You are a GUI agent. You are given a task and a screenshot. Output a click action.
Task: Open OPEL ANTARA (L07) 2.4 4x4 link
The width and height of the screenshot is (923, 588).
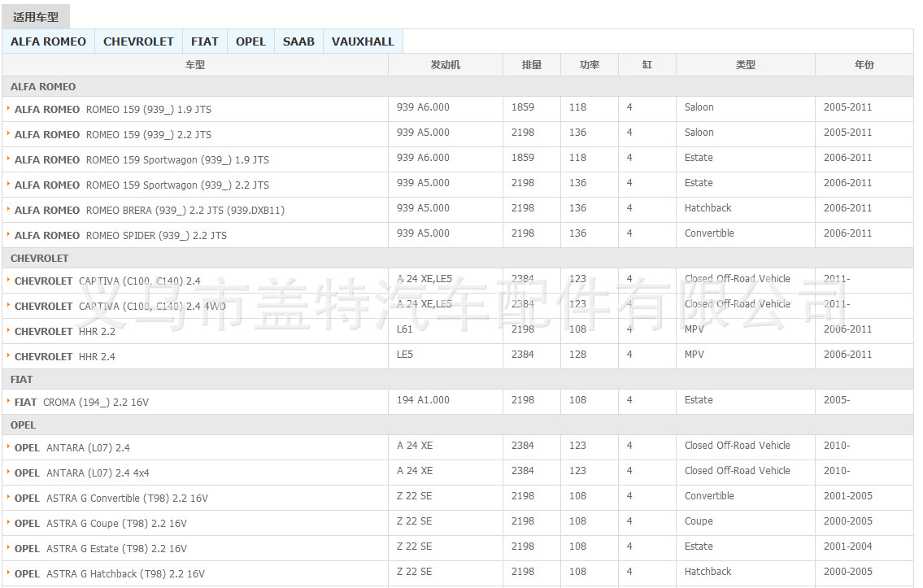(82, 473)
